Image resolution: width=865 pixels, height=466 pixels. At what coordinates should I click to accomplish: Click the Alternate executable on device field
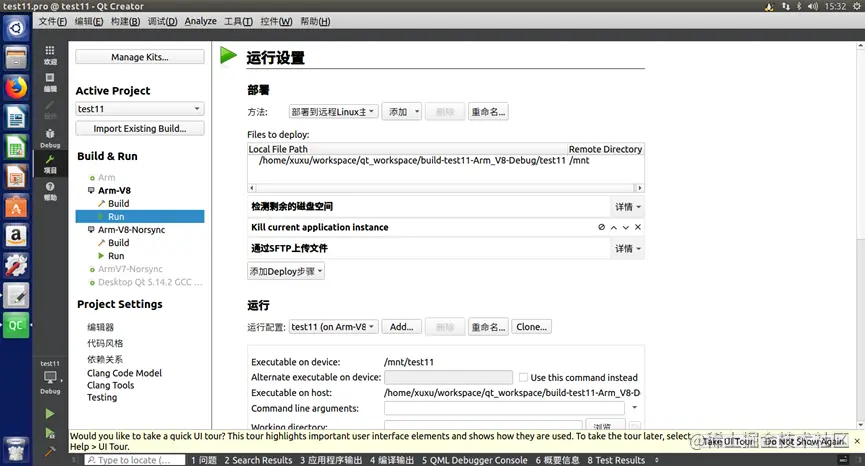click(x=448, y=378)
